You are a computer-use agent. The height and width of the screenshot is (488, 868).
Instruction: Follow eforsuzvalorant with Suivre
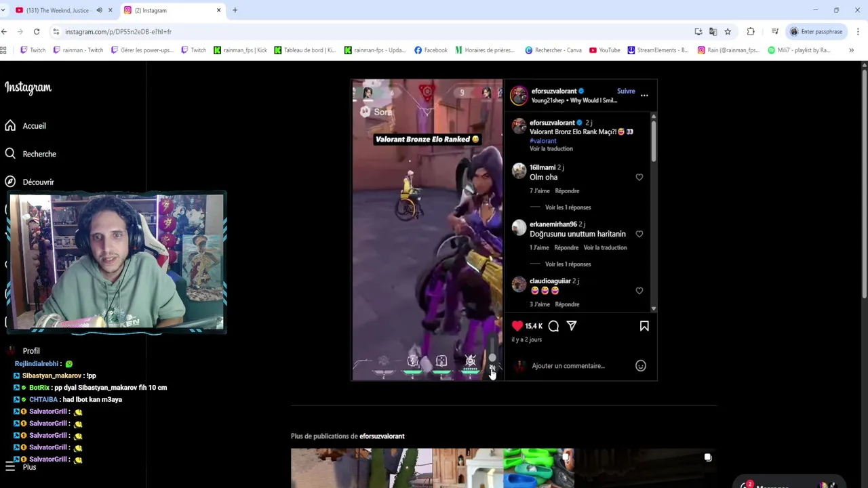coord(626,91)
